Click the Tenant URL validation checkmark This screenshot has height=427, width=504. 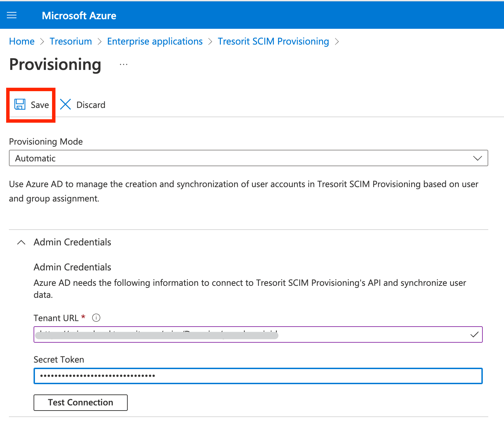pos(474,334)
